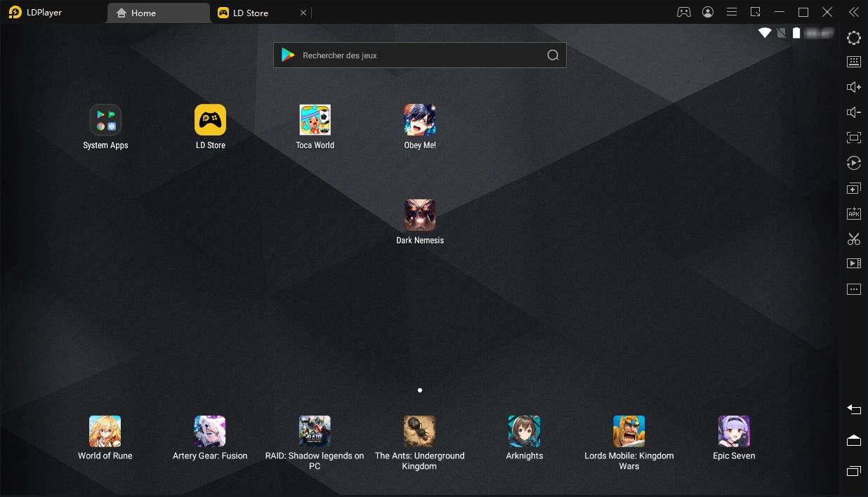This screenshot has height=497, width=868.
Task: Open the video recorder tool
Action: (854, 264)
